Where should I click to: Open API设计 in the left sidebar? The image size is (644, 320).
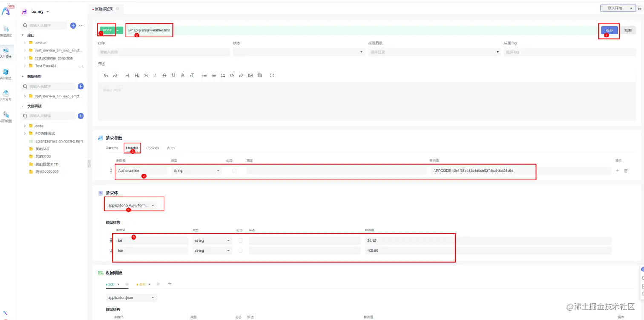point(6,53)
